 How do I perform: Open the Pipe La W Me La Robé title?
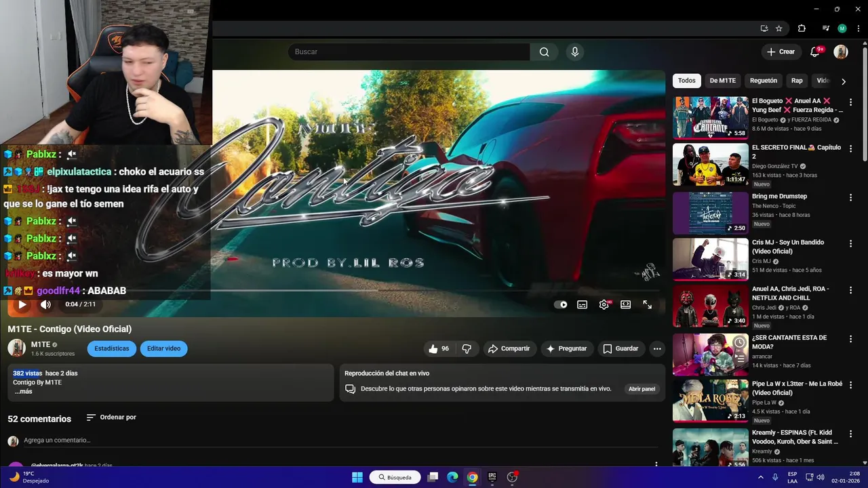tap(797, 388)
